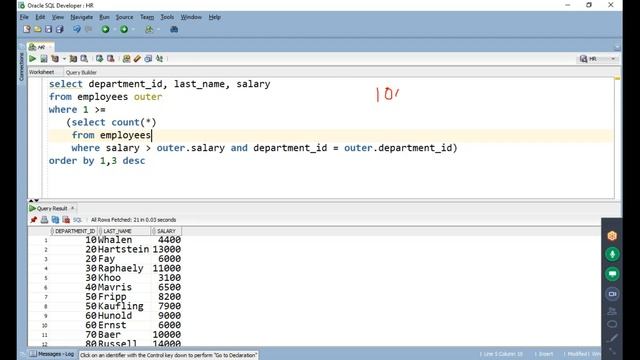The width and height of the screenshot is (640, 360).
Task: Click the 'Raphaely' last name cell
Action: (x=121, y=268)
